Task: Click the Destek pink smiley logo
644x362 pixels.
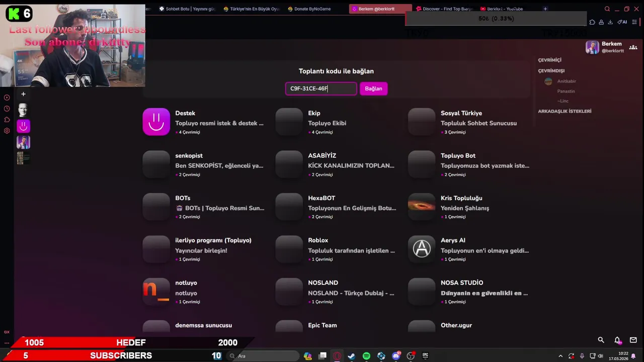Action: click(156, 122)
